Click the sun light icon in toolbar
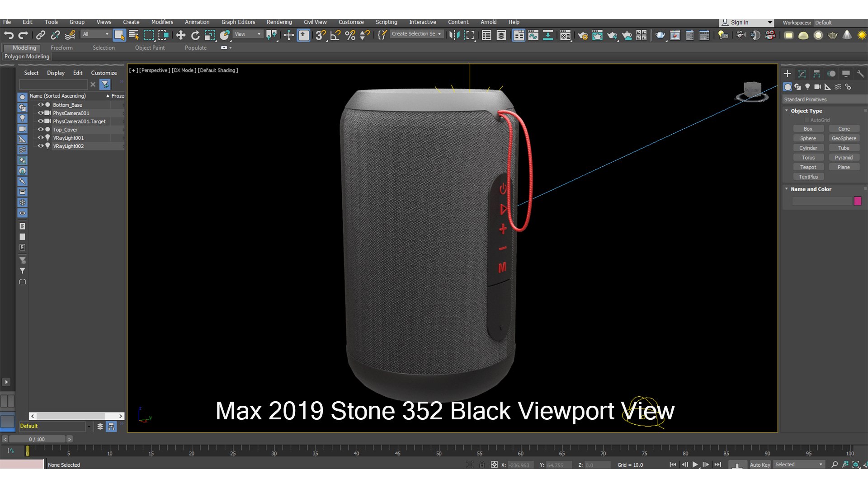The width and height of the screenshot is (868, 488). (x=862, y=35)
